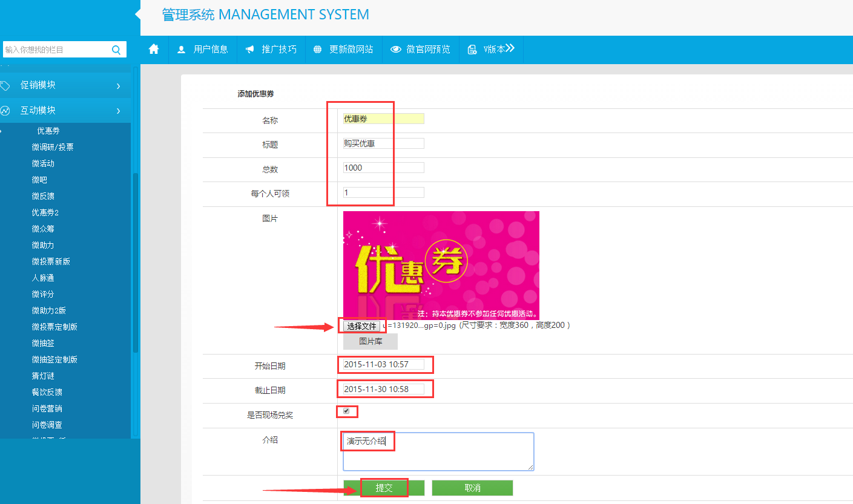
Task: Click the eye icon beside 微官网预览
Action: click(396, 50)
